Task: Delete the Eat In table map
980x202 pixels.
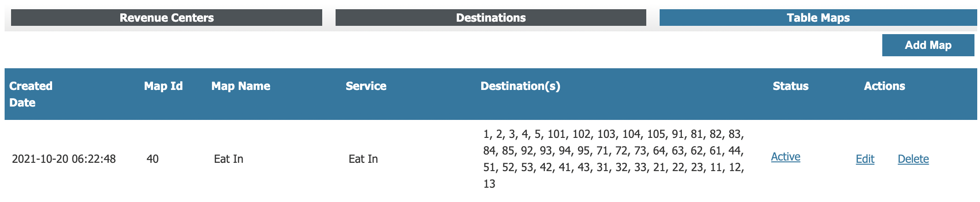Action: tap(913, 159)
